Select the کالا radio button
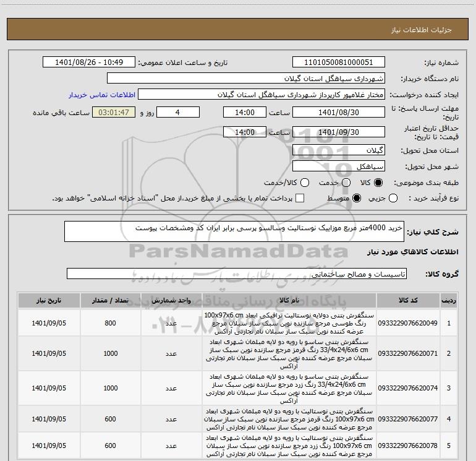Image resolution: width=476 pixels, height=461 pixels. click(x=378, y=183)
